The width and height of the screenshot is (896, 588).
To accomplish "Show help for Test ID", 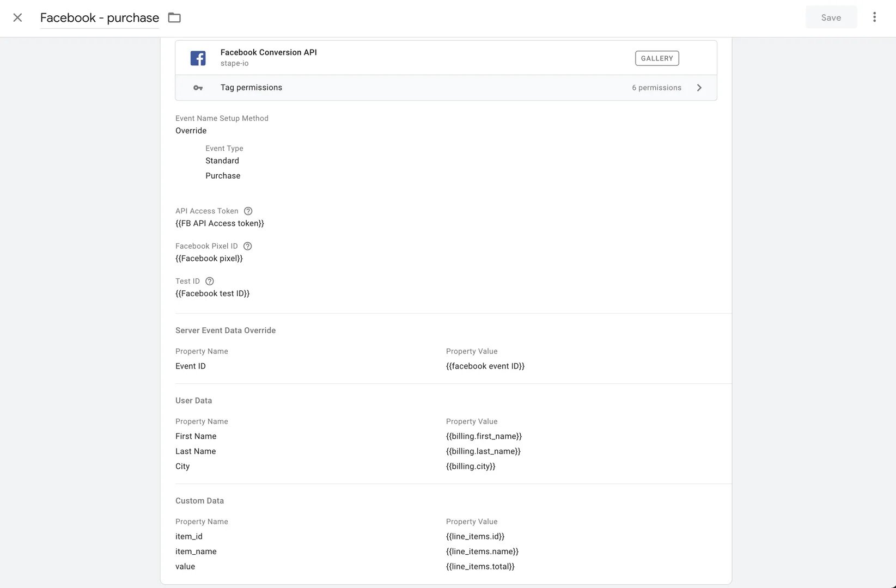I will (210, 281).
